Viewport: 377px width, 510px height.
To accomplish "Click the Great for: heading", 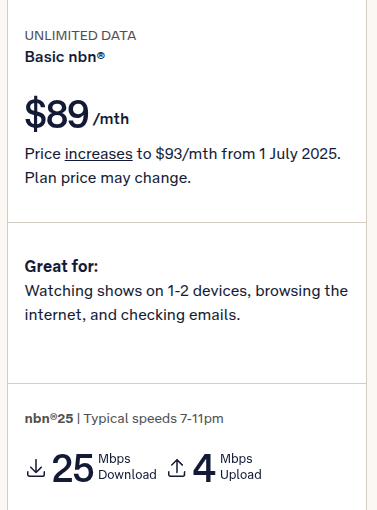I will coord(61,266).
